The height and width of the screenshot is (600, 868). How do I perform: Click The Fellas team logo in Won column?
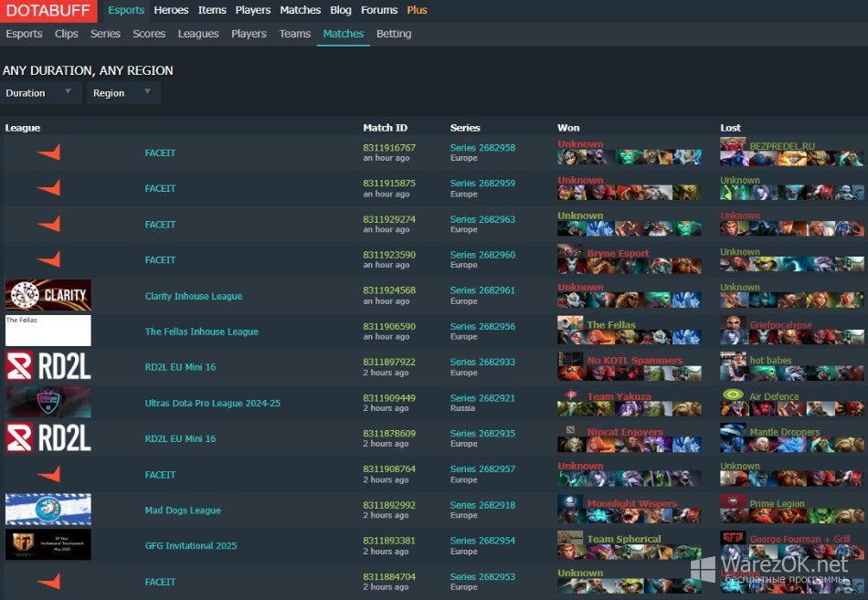[x=570, y=322]
